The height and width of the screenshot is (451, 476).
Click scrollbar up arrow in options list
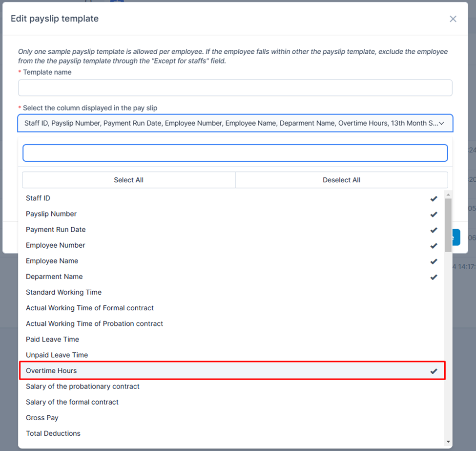tap(448, 194)
